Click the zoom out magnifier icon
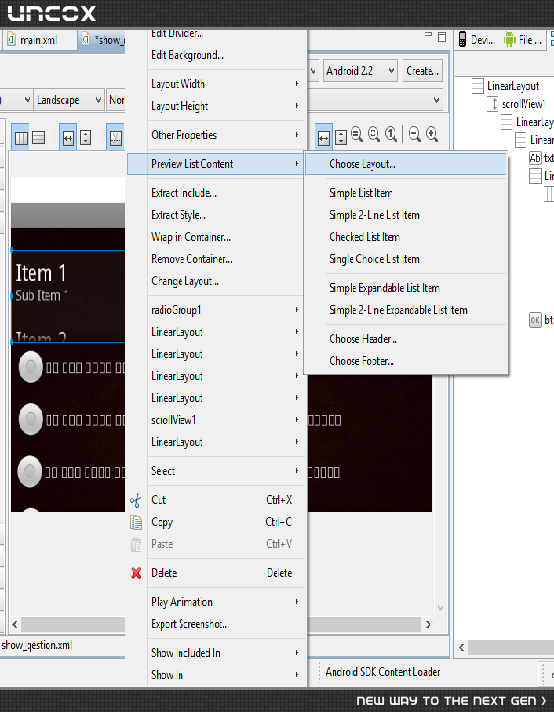Viewport: 554px width, 712px height. (x=415, y=134)
